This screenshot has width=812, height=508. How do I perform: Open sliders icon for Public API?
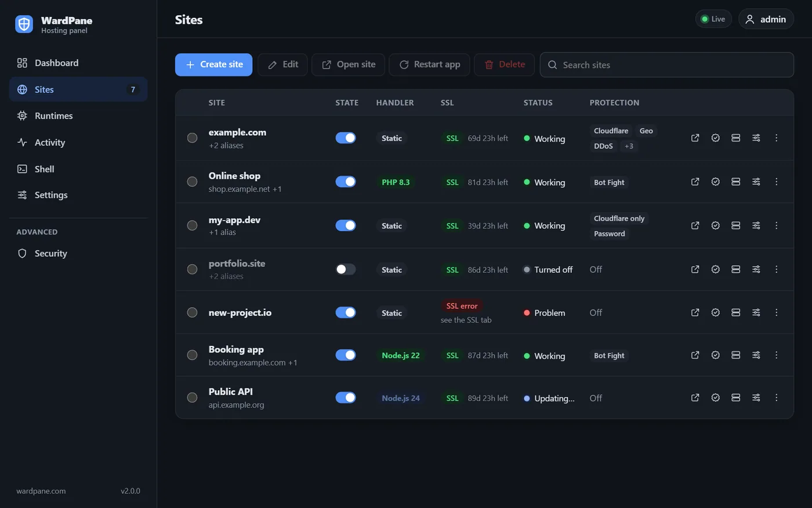[x=756, y=398]
